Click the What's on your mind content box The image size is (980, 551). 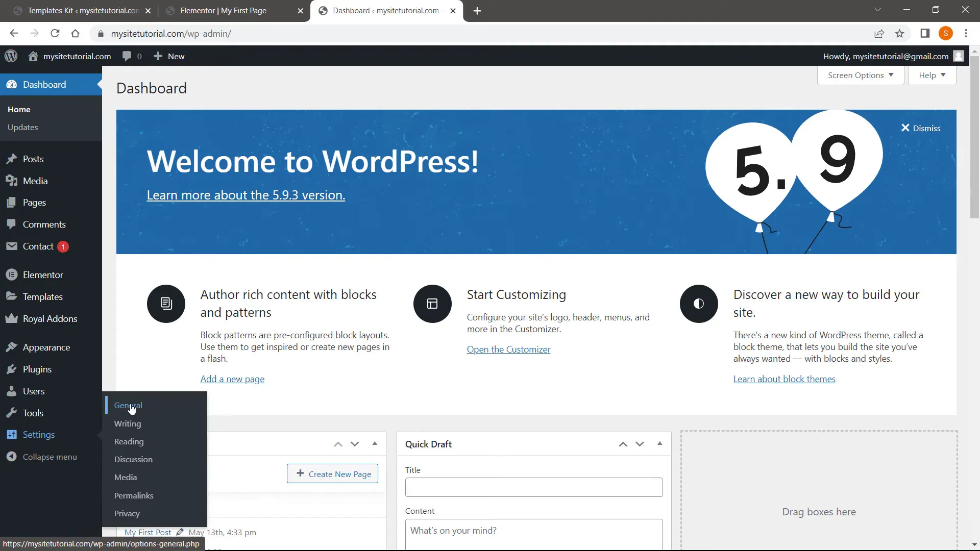534,534
